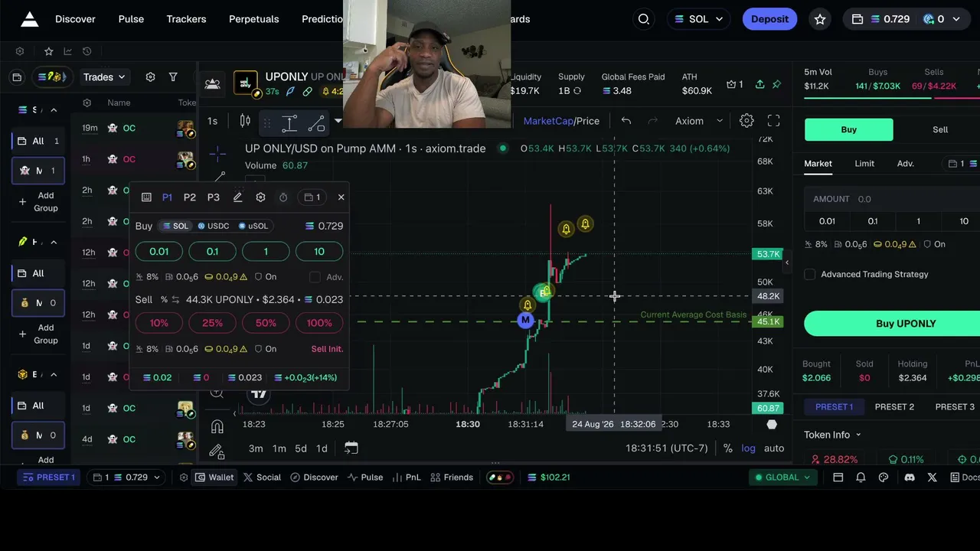Click the refresh icon next to Supply 1B
The height and width of the screenshot is (551, 980).
[577, 91]
